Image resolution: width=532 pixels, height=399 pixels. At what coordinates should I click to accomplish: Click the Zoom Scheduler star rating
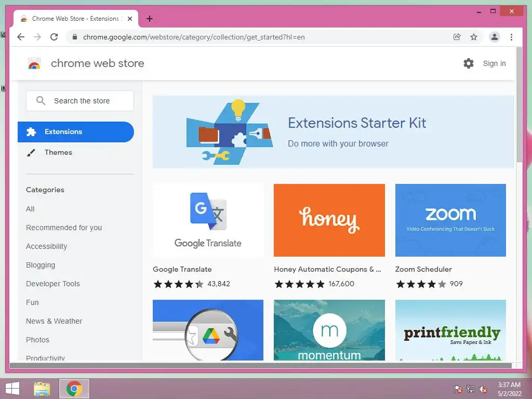click(421, 284)
